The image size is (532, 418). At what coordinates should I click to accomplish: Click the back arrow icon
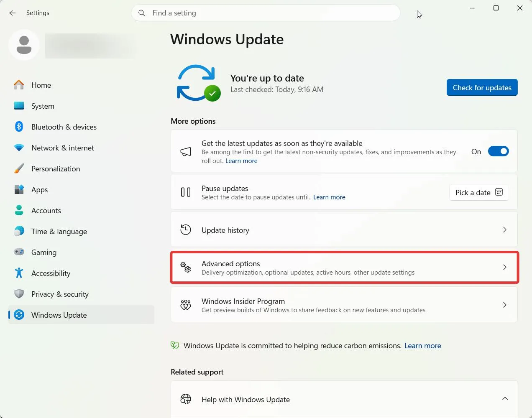click(13, 13)
